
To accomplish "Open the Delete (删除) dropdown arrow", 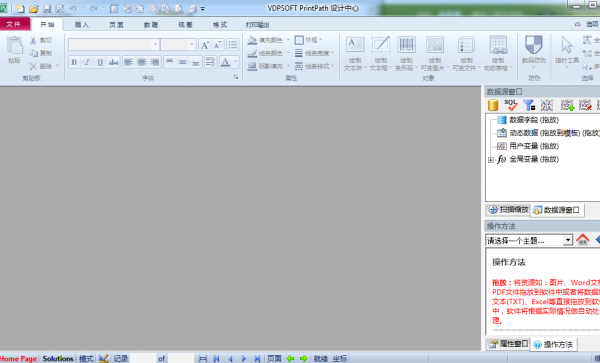I will tap(57, 66).
